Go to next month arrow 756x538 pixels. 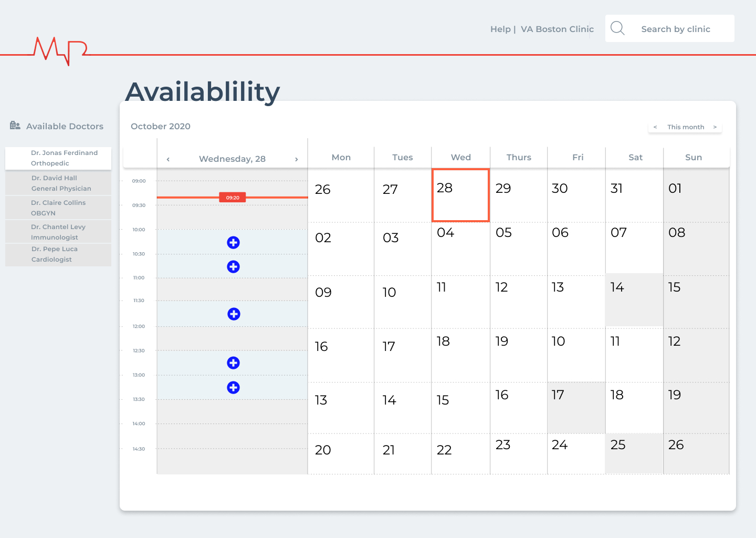pos(715,127)
